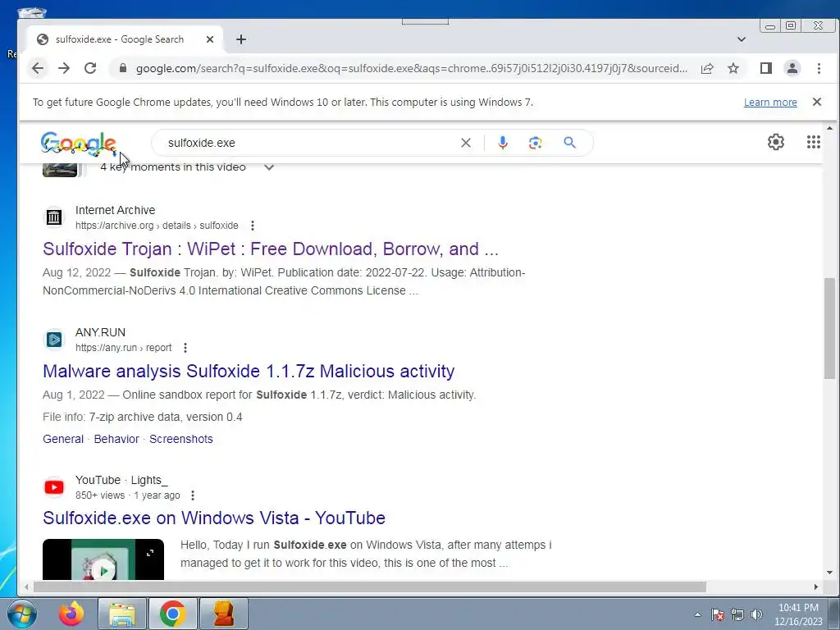Search by image with Lens icon

tap(535, 143)
